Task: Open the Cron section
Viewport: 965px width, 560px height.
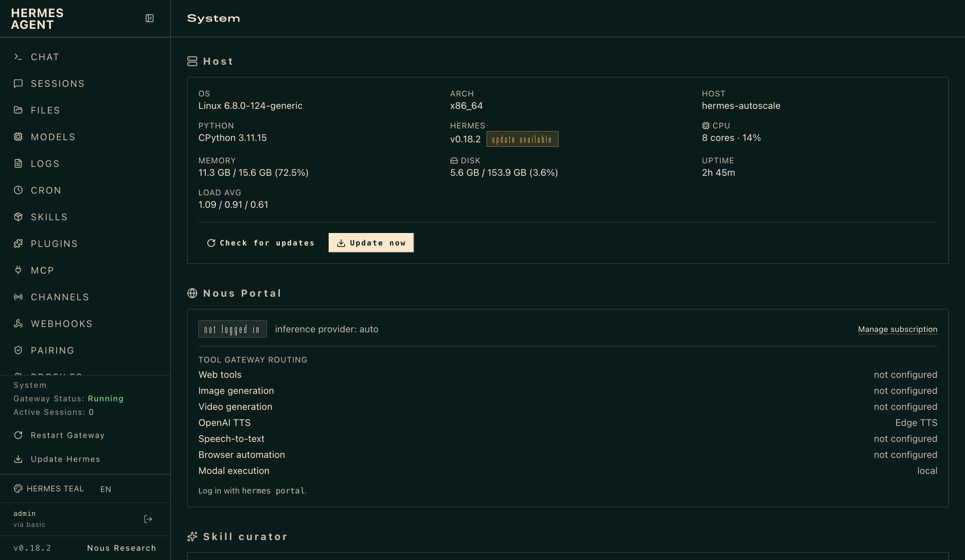Action: (x=85, y=190)
